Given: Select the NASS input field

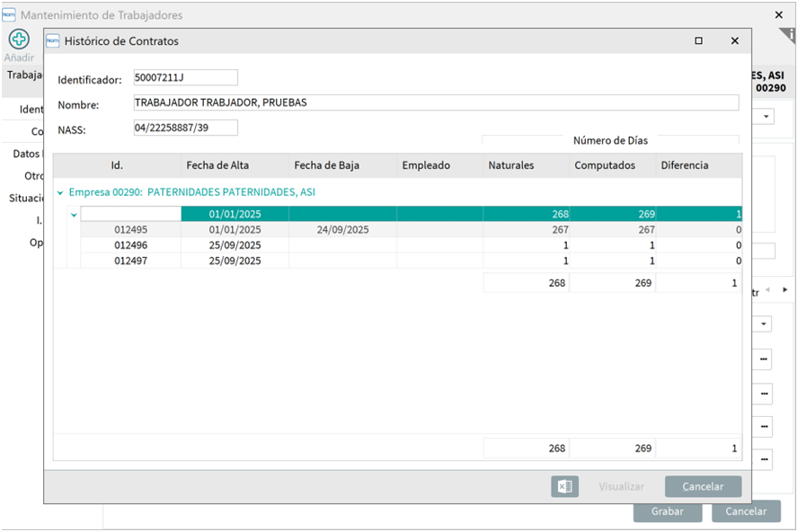Looking at the screenshot, I should tap(185, 128).
